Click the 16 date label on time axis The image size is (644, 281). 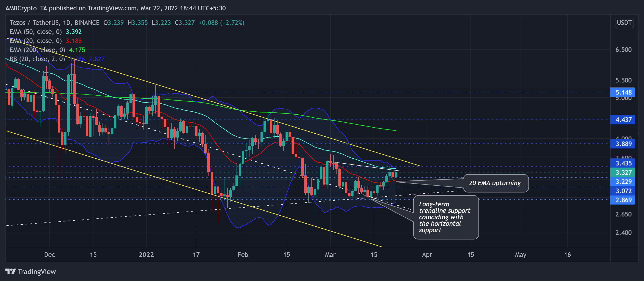(568, 254)
